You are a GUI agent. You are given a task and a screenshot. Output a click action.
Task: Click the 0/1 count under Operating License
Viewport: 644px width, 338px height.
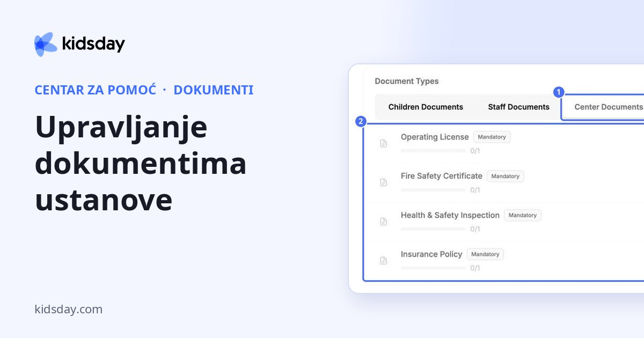tap(475, 151)
